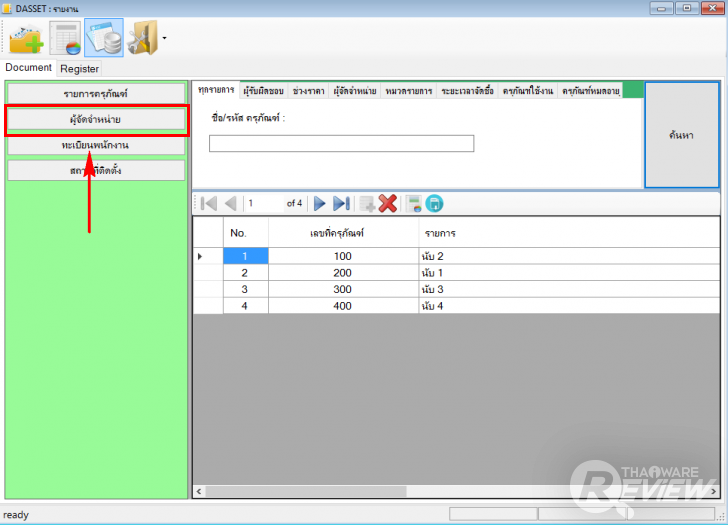Click the horizontal scrollbar thumb

point(306,491)
